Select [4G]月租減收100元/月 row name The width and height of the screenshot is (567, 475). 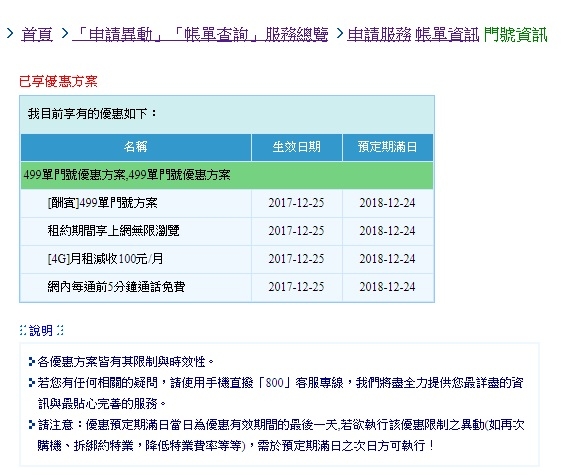click(x=105, y=259)
